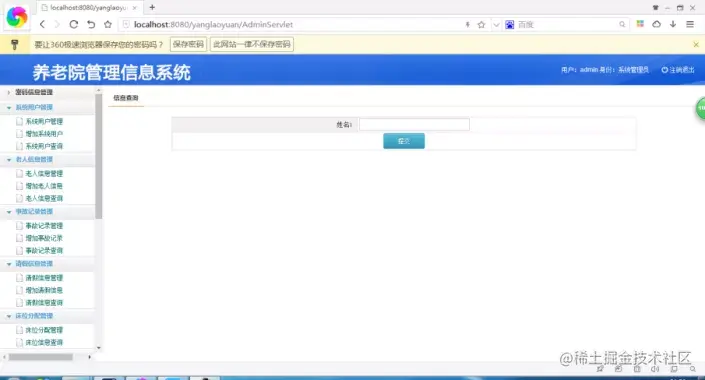The image size is (705, 380).
Task: Open the browser hamburger menu
Action: (x=690, y=24)
